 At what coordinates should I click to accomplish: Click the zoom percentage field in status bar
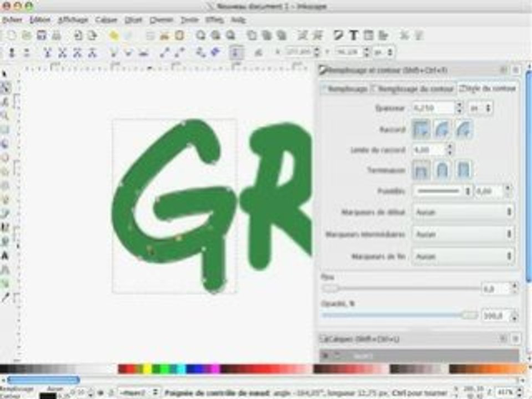[x=505, y=392]
